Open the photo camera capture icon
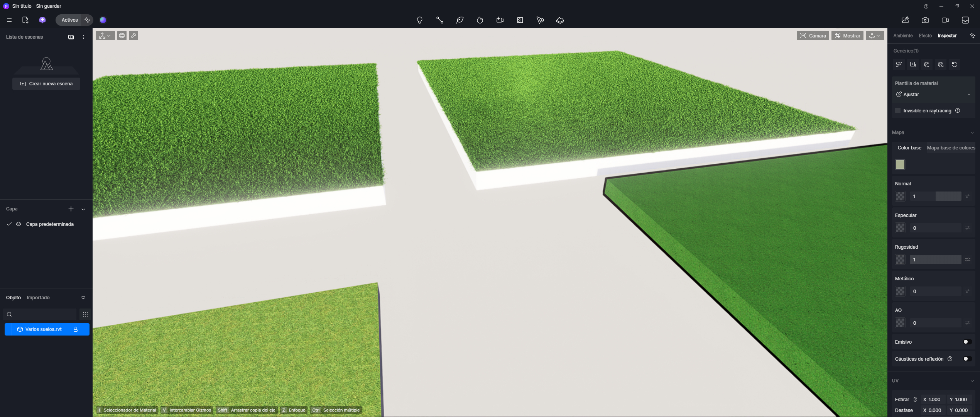The image size is (980, 417). click(x=925, y=20)
